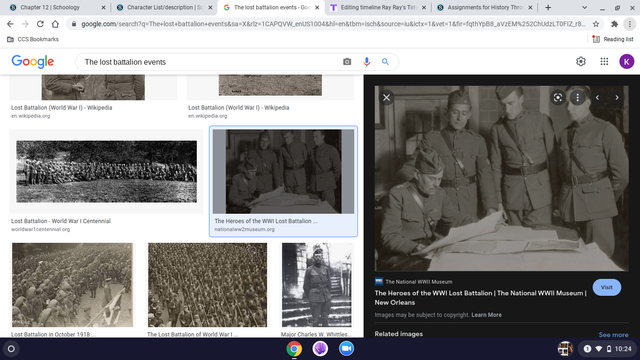Click the address bar URL
640x360 pixels.
(333, 24)
